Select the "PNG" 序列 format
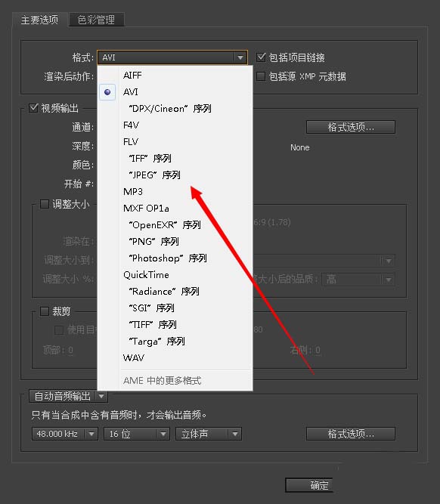 point(175,242)
